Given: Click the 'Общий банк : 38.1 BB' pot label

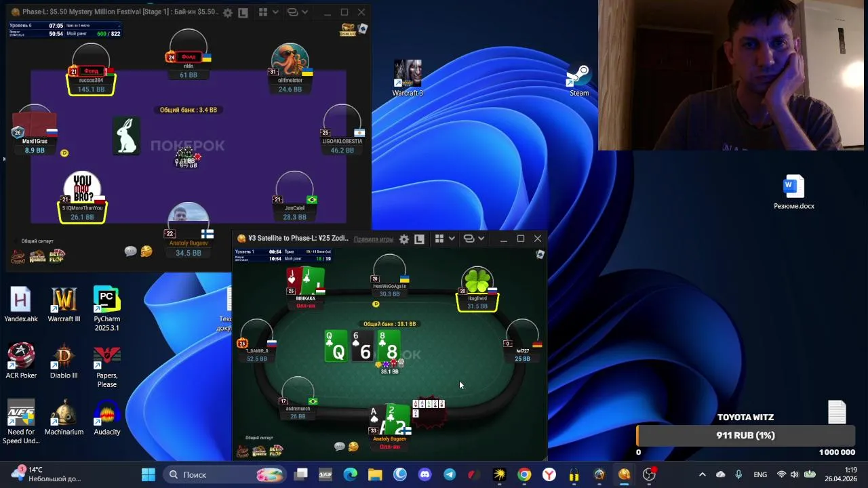Looking at the screenshot, I should (389, 324).
